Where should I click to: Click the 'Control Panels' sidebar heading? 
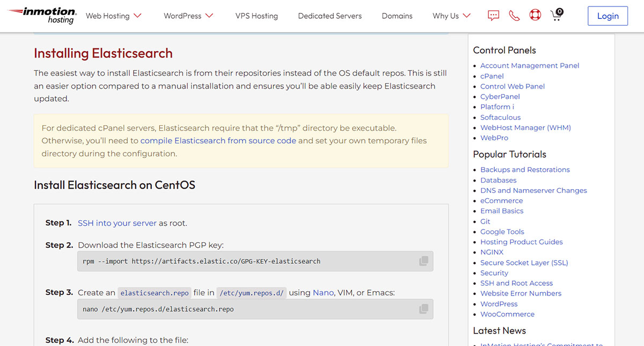tap(504, 51)
